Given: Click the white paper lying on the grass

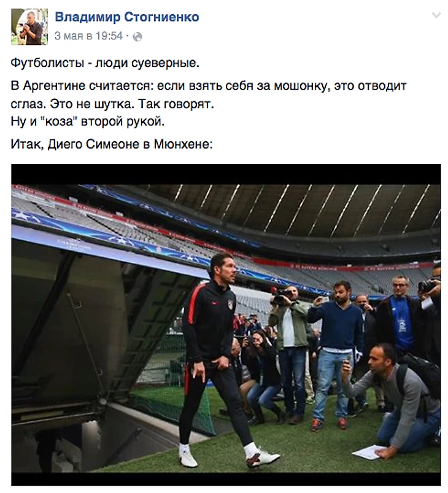Looking at the screenshot, I should point(369,452).
